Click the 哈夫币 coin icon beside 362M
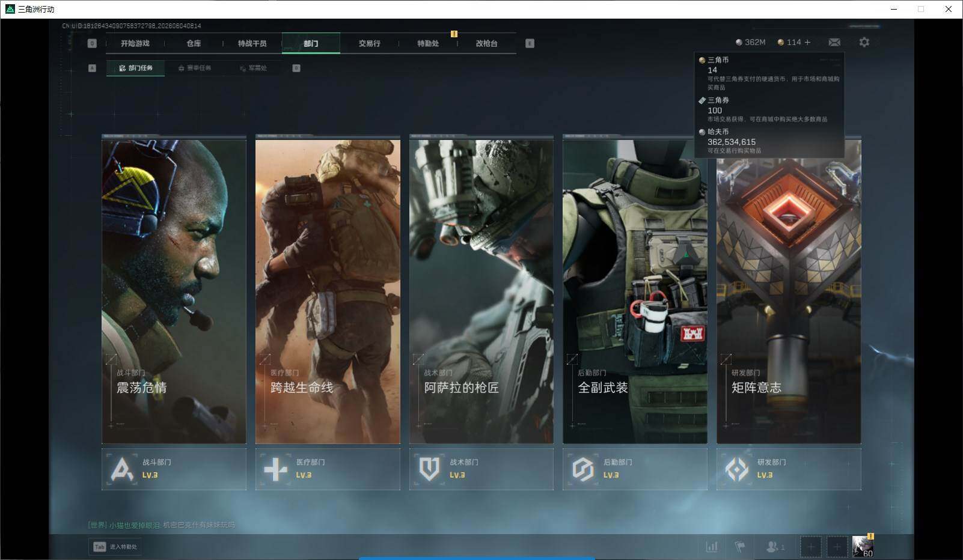 (x=739, y=42)
